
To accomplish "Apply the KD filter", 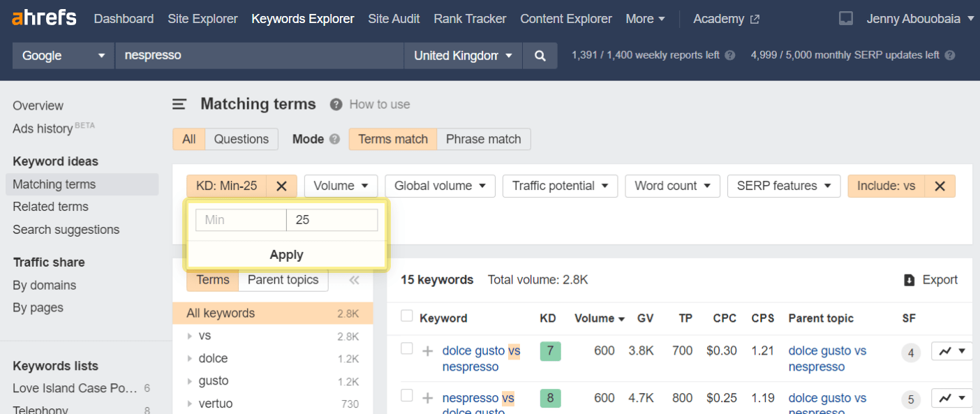I will point(286,255).
